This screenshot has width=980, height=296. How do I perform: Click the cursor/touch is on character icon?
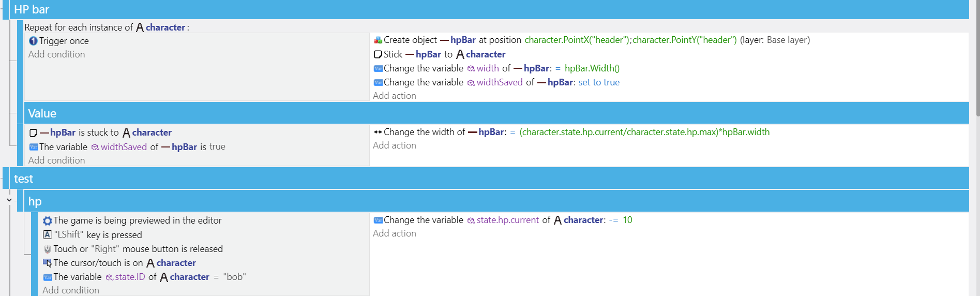(x=48, y=263)
